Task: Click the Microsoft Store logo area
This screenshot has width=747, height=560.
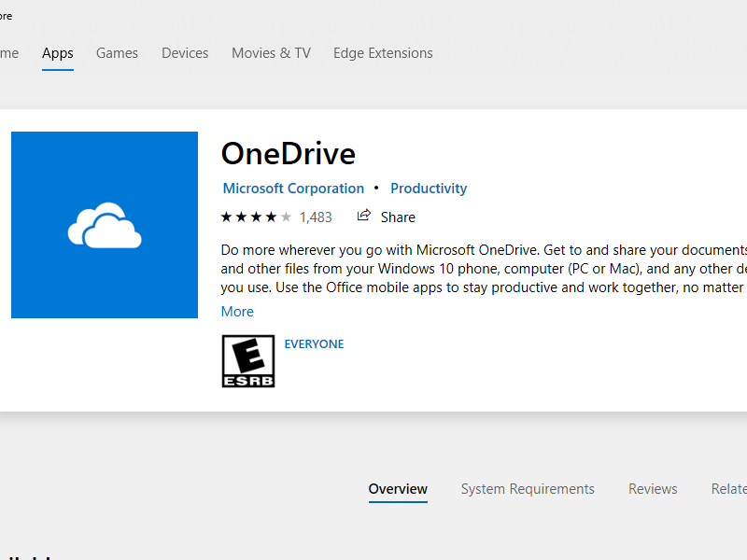Action: [7, 15]
